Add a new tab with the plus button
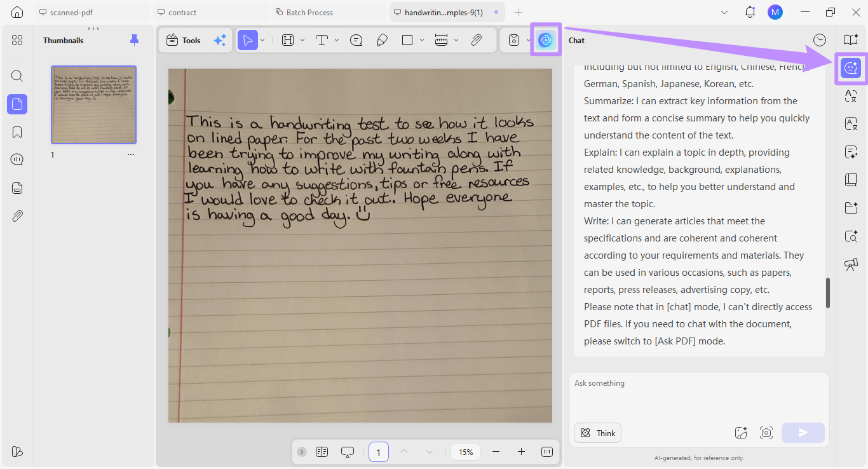This screenshot has width=868, height=469. tap(518, 12)
